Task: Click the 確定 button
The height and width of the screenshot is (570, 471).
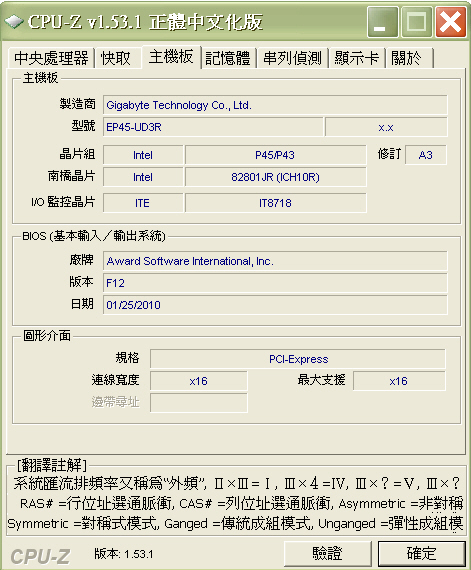Action: (x=422, y=554)
